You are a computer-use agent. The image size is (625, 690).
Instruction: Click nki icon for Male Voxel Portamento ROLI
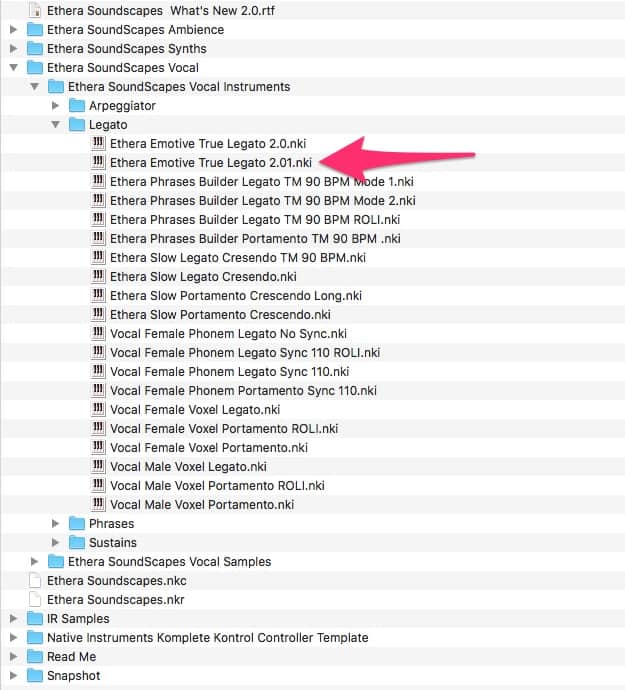click(x=98, y=485)
